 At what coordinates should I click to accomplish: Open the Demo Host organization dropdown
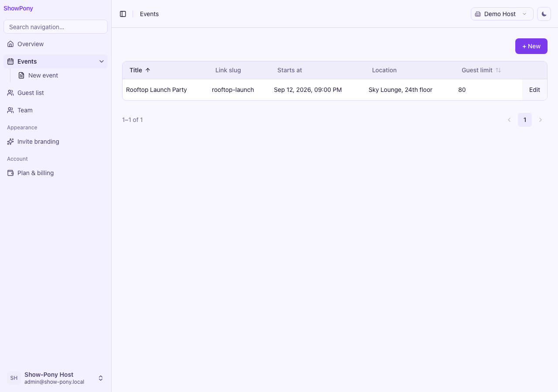502,14
